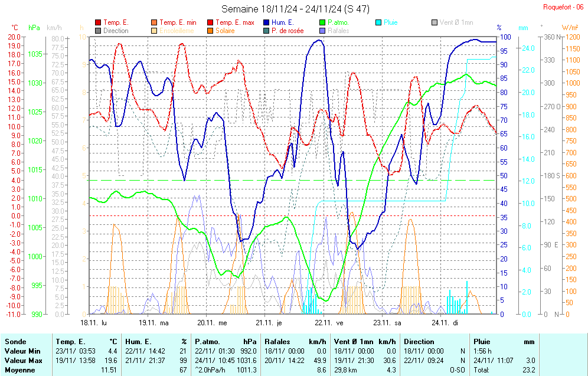Click the 21.11. je date label
Image resolution: width=588 pixels, height=376 pixels.
[269, 323]
